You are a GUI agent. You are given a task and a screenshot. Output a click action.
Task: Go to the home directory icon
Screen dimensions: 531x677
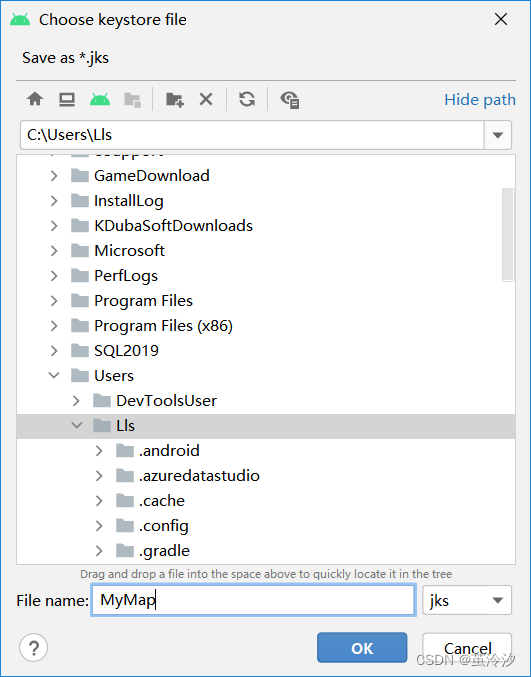tap(35, 99)
